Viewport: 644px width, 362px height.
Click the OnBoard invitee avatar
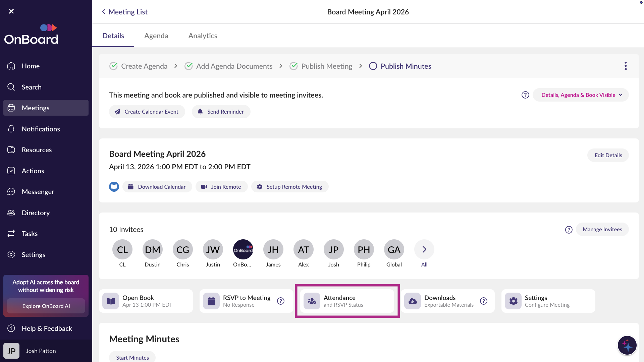[x=243, y=250]
